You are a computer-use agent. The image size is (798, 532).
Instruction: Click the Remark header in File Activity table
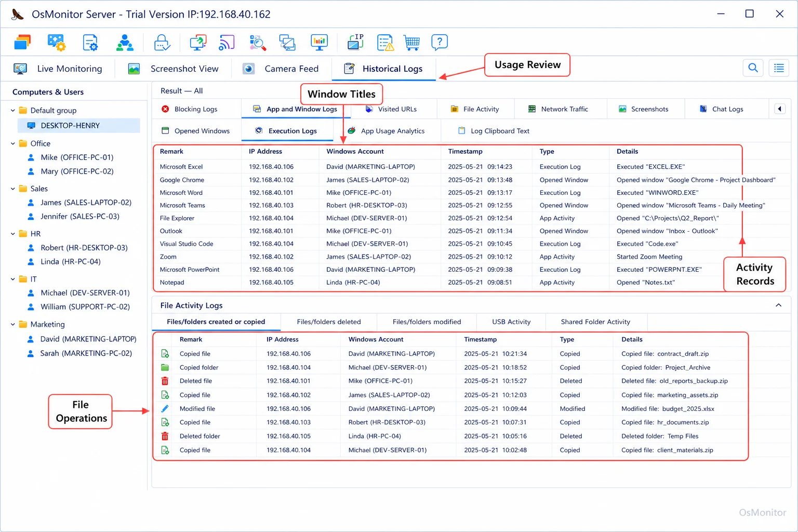tap(191, 340)
